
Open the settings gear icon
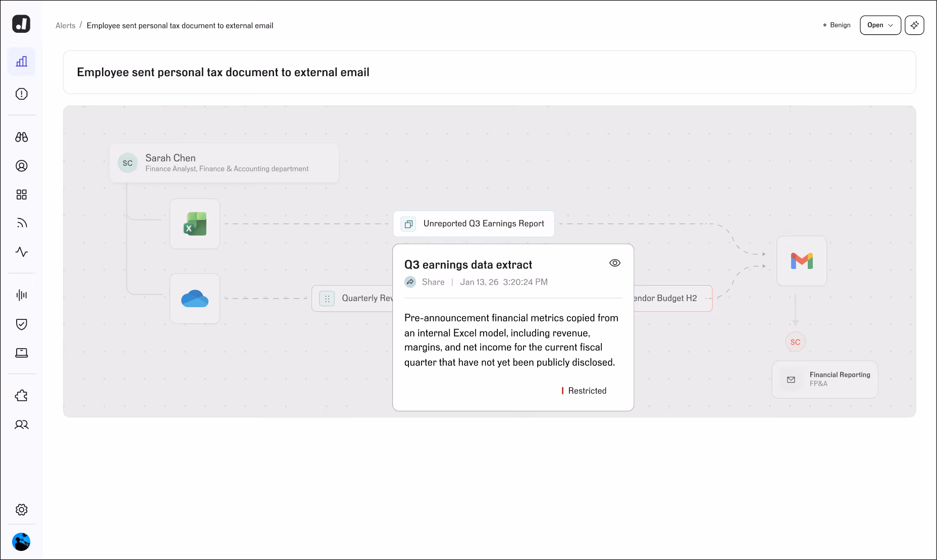(21, 510)
